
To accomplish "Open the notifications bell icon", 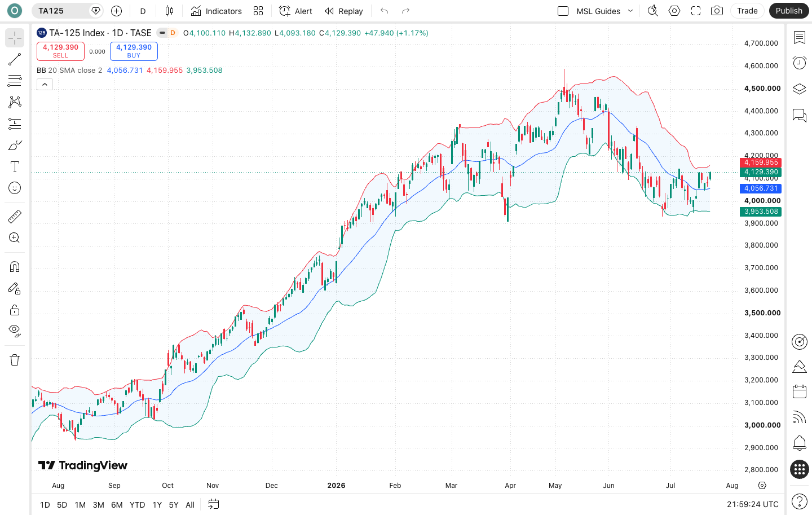I will [x=800, y=443].
